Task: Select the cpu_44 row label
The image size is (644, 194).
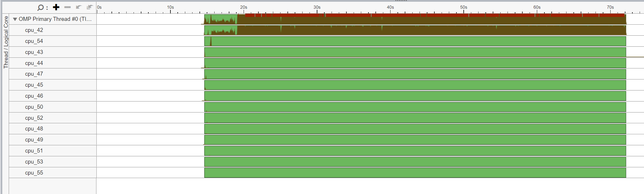Action: 34,63
